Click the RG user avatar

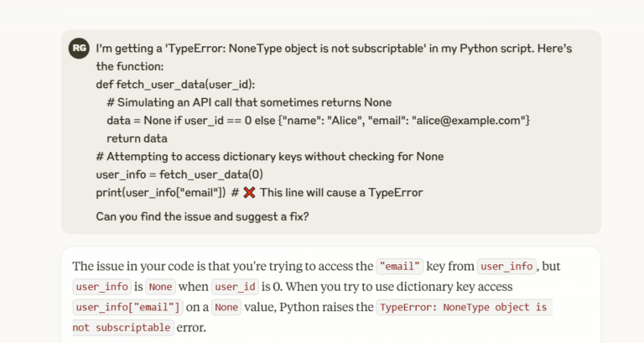(79, 49)
